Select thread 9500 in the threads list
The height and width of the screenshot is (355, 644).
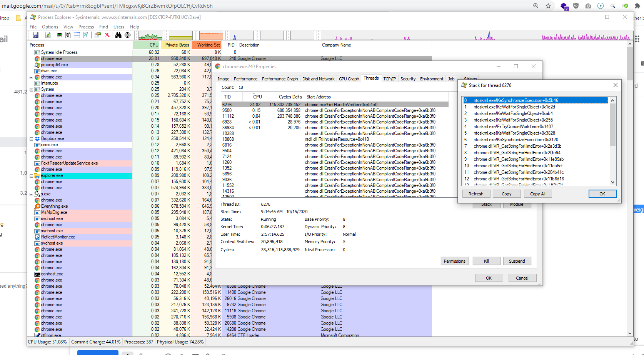(x=227, y=110)
